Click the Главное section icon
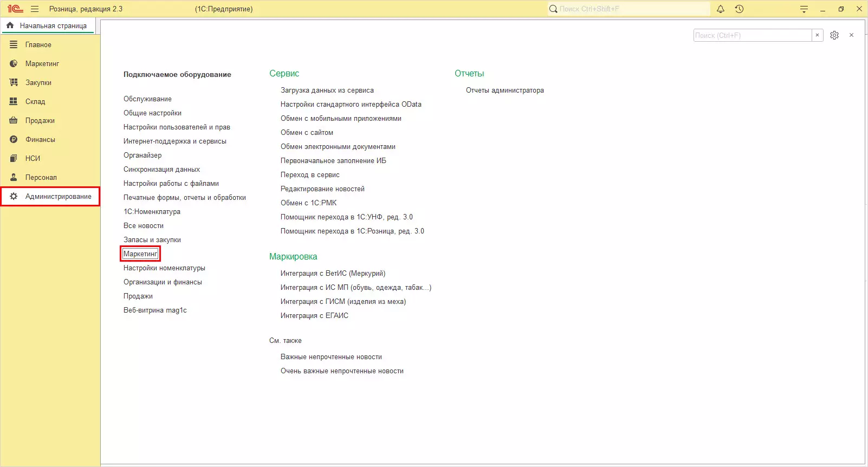Screen dimensions: 868x467 tap(14, 44)
